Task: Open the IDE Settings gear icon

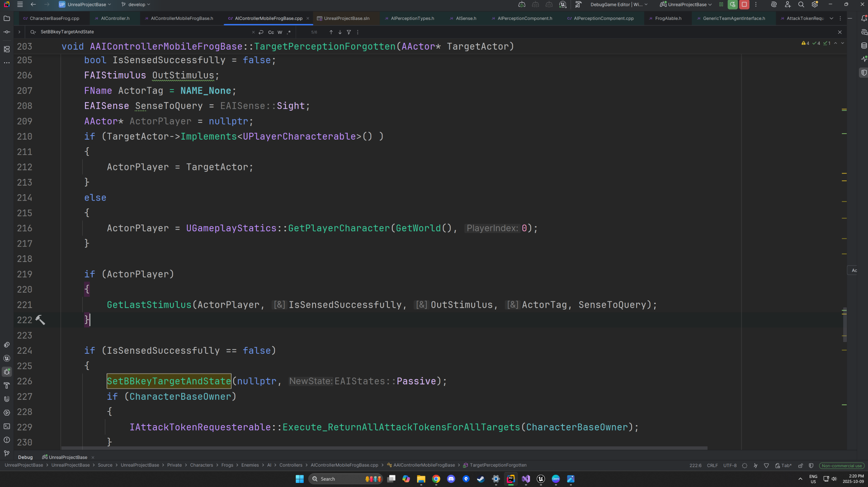Action: tap(815, 5)
